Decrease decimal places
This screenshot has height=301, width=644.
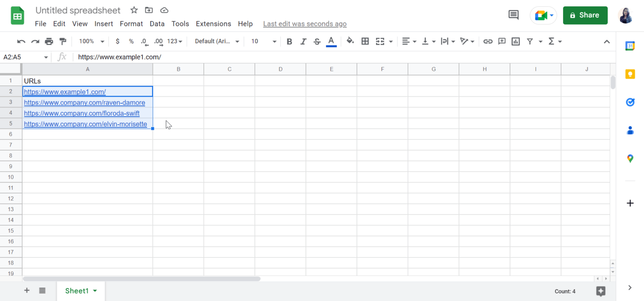(144, 41)
